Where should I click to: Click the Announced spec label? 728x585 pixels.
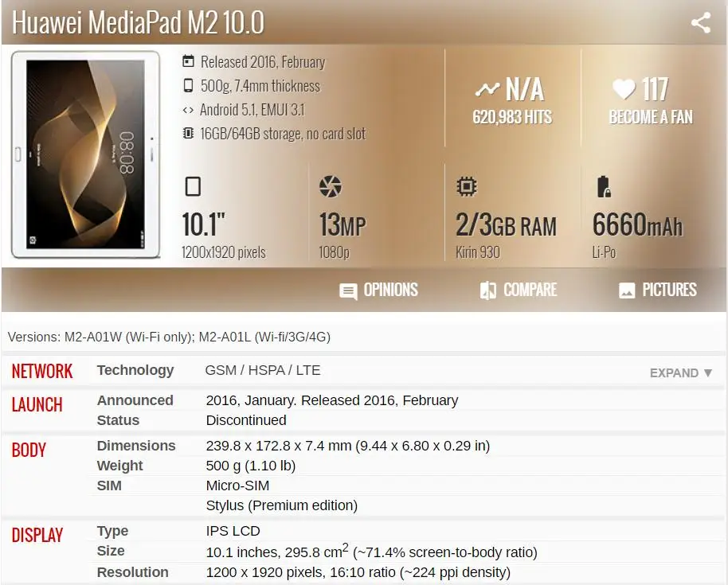[x=135, y=400]
